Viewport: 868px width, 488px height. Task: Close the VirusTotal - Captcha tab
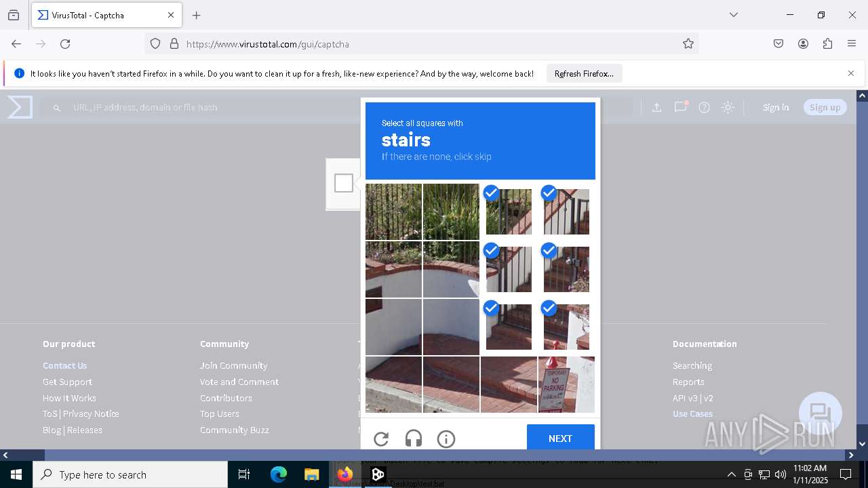[171, 15]
